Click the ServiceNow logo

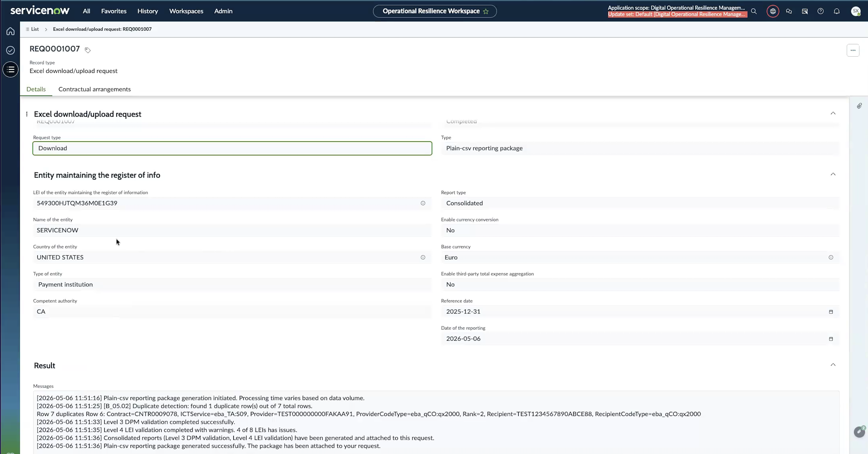(x=40, y=11)
